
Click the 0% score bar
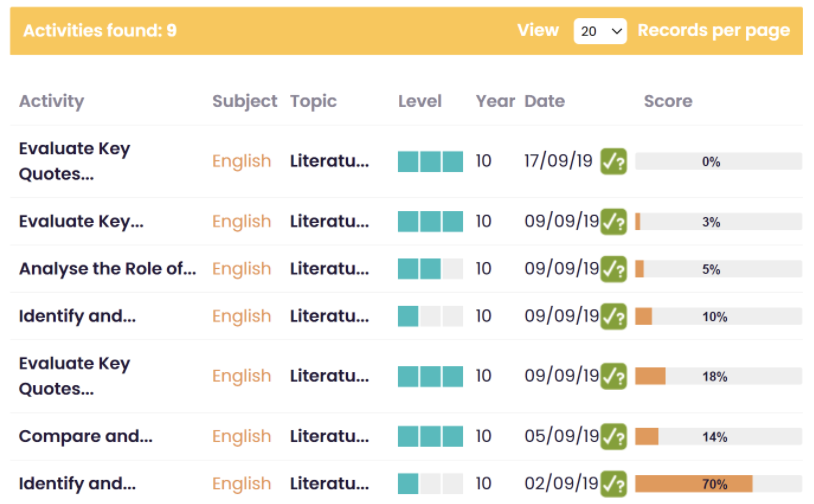[x=718, y=161]
